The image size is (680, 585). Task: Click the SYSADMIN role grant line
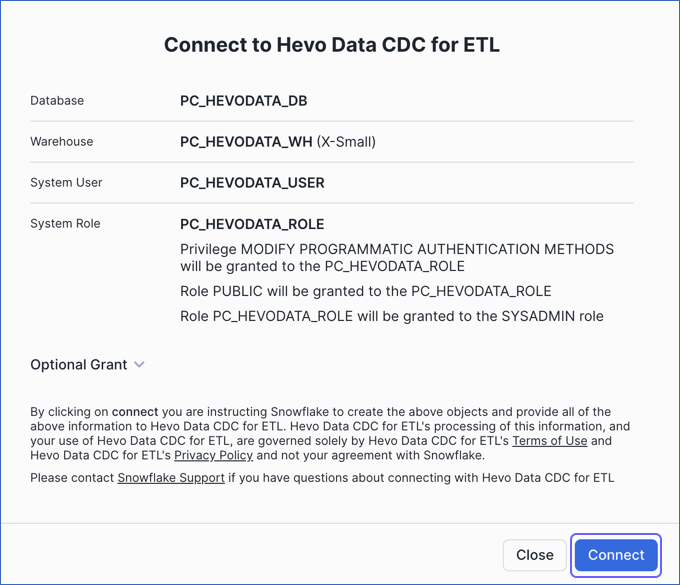(x=392, y=316)
